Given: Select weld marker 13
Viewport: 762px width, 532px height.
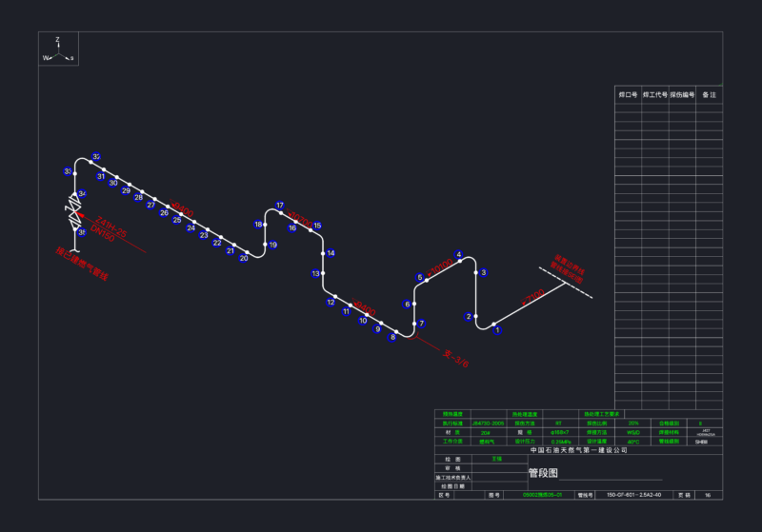Looking at the screenshot, I should (315, 274).
